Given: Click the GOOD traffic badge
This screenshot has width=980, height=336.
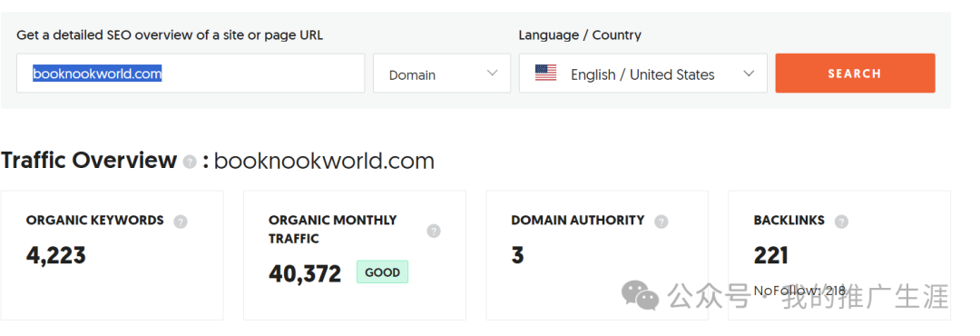Looking at the screenshot, I should (383, 272).
